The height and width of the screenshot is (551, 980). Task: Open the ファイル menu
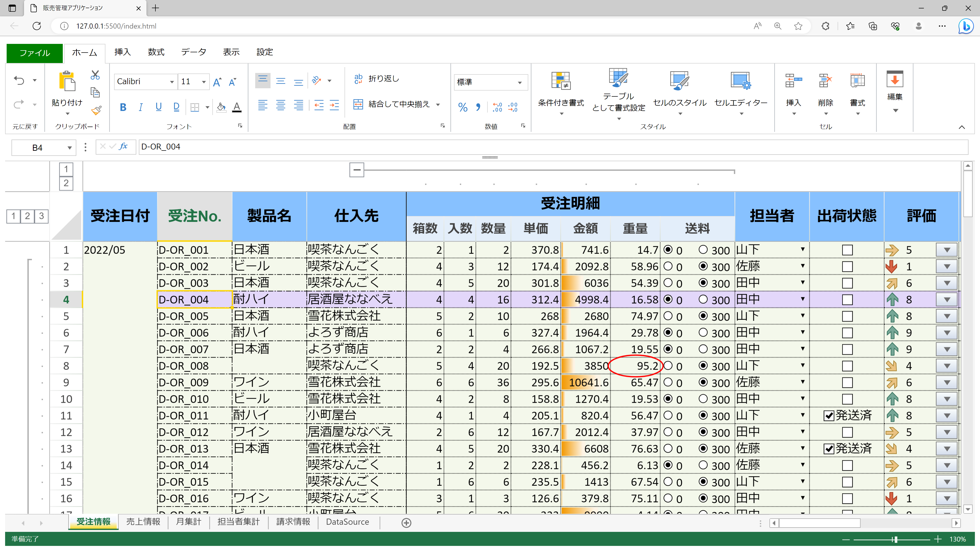coord(35,53)
